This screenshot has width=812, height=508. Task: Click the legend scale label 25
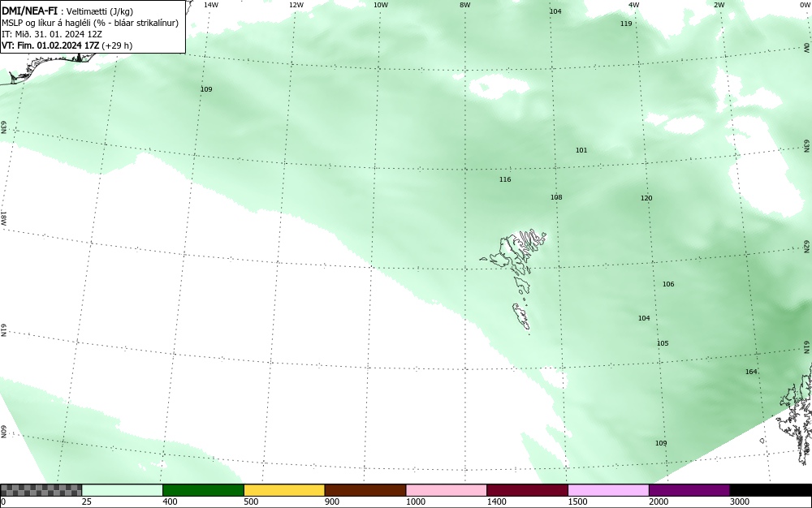[87, 502]
